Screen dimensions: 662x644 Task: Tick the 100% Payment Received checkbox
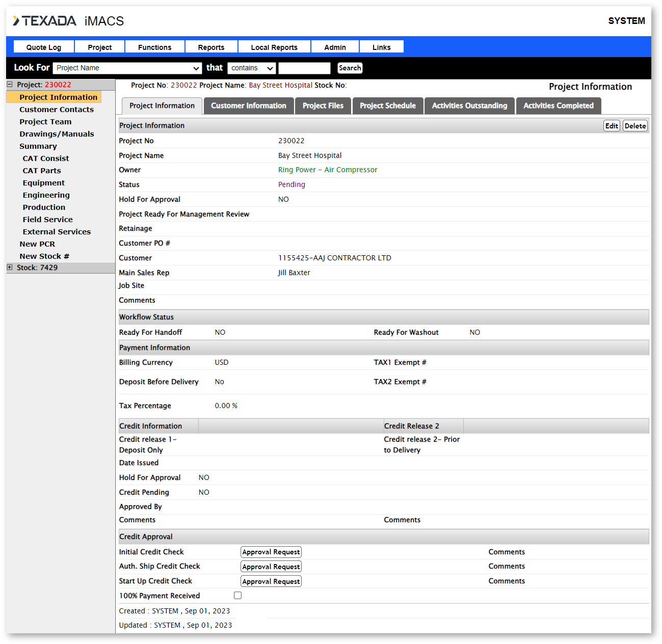237,596
